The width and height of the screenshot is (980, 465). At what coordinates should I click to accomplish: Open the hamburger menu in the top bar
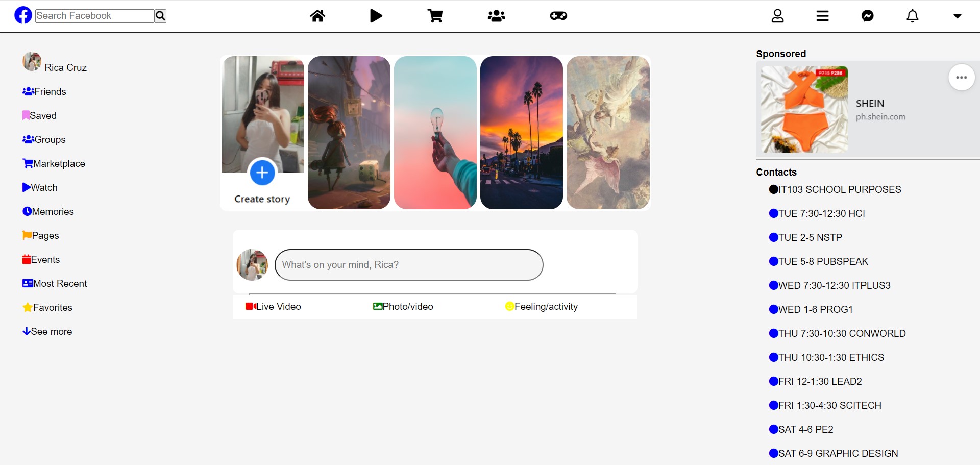tap(822, 16)
